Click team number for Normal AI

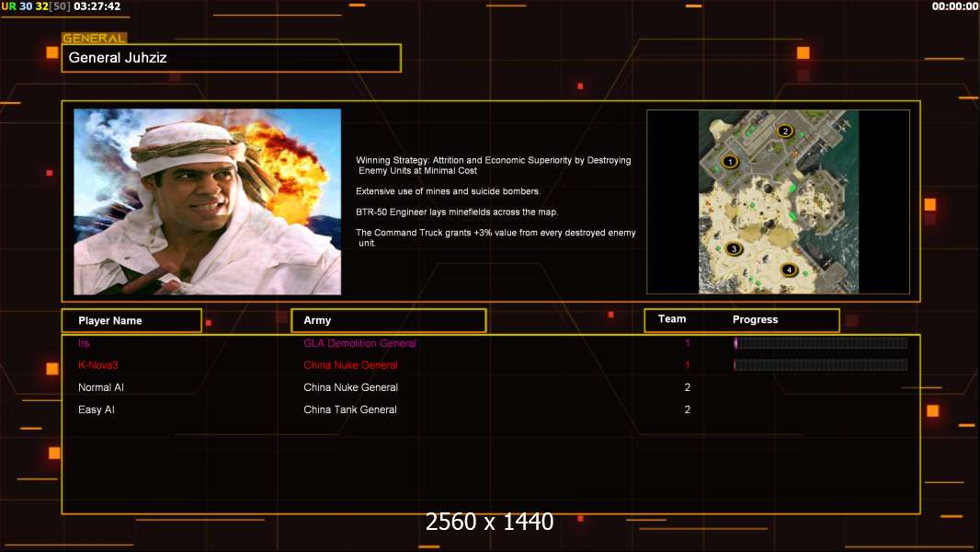[688, 387]
